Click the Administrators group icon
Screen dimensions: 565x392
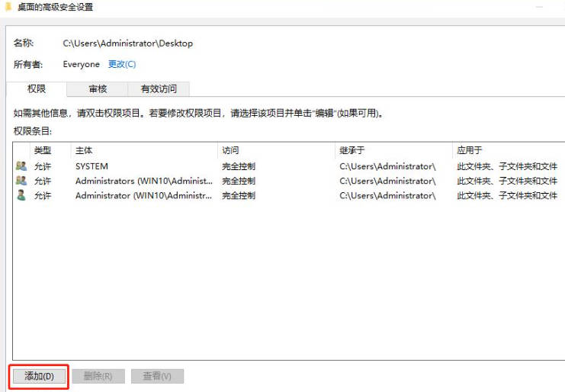tap(21, 181)
